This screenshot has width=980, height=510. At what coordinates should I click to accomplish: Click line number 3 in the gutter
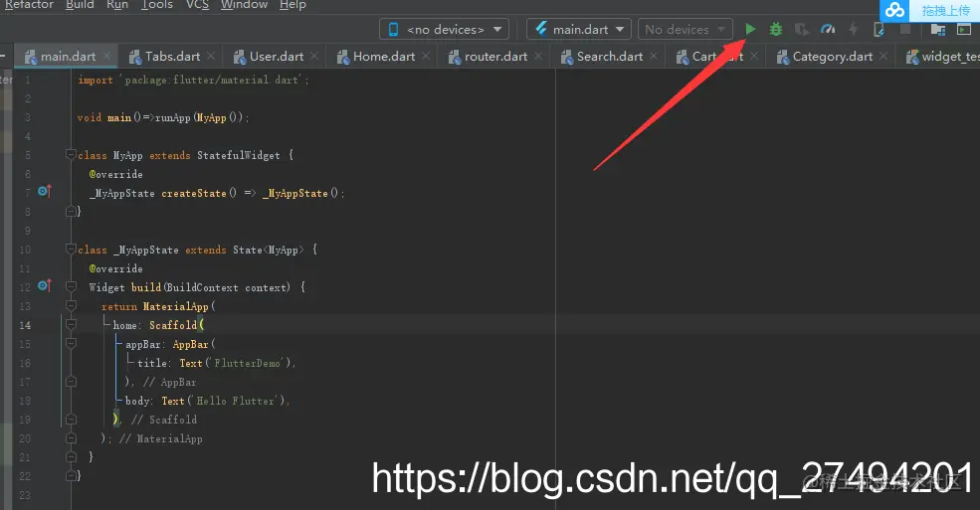pyautogui.click(x=28, y=117)
